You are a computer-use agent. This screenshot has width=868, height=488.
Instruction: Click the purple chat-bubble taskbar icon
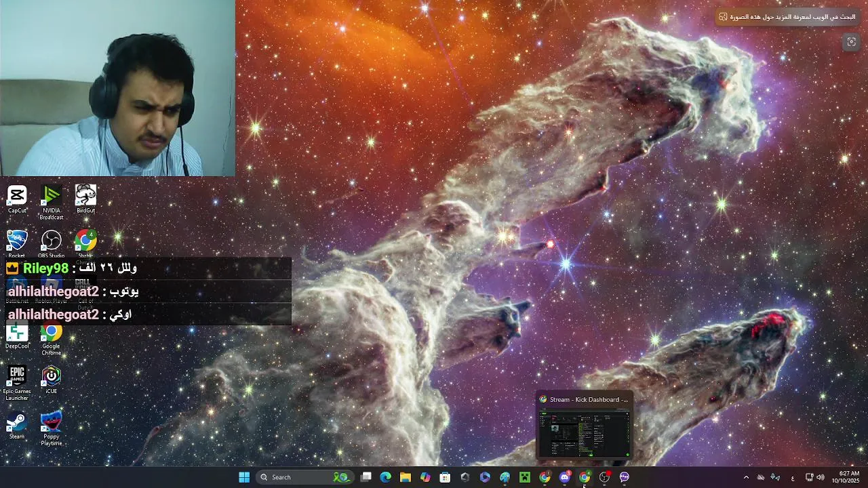click(x=624, y=477)
